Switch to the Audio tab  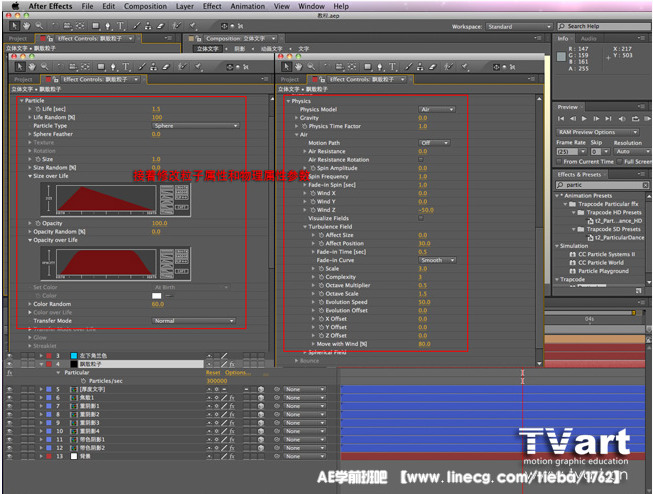(588, 38)
